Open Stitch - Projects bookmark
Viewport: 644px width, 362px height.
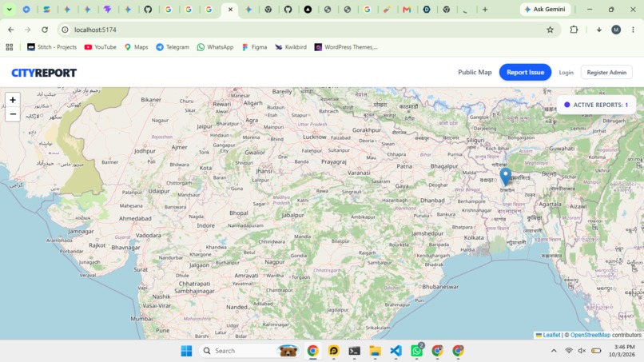pos(52,47)
